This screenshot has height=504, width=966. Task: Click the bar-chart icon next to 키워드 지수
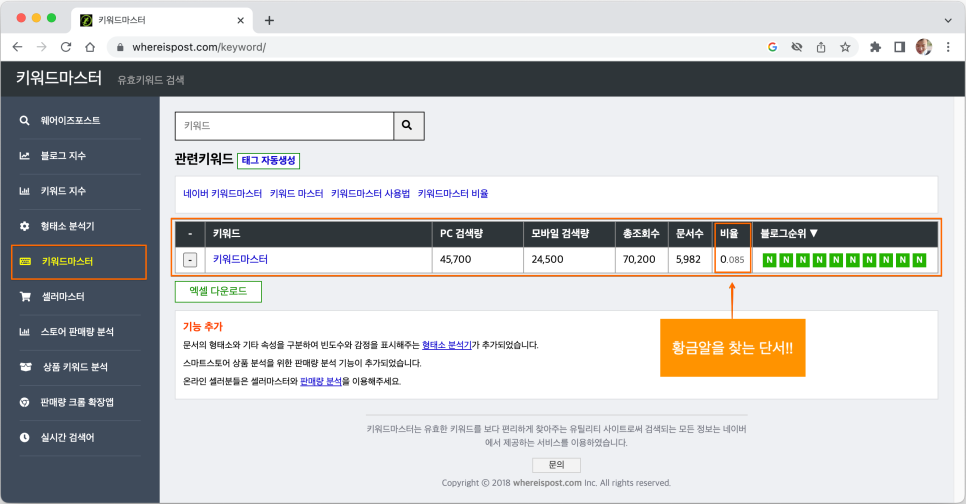(25, 191)
